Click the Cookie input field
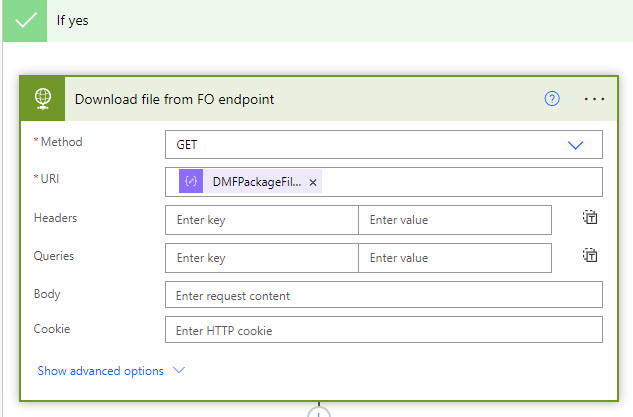 tap(383, 330)
